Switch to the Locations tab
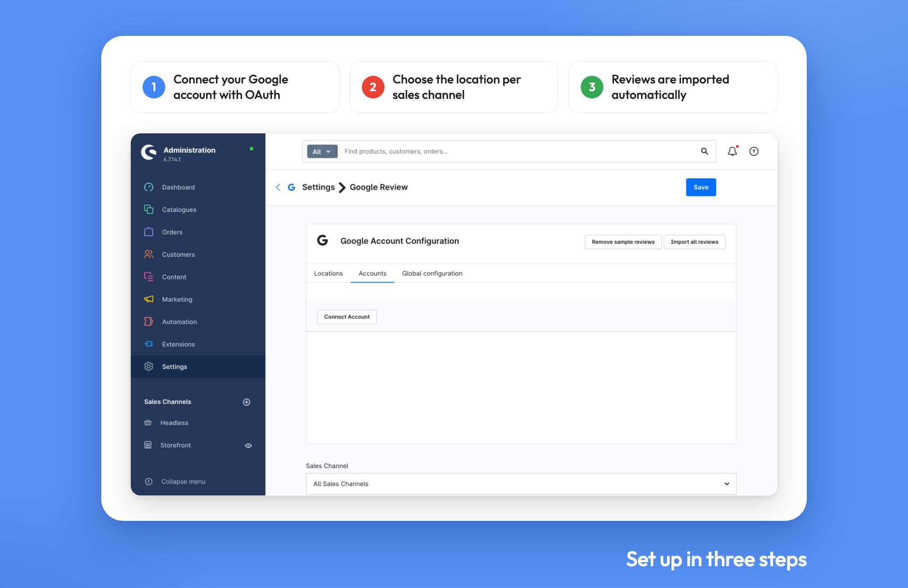The image size is (908, 588). [328, 274]
